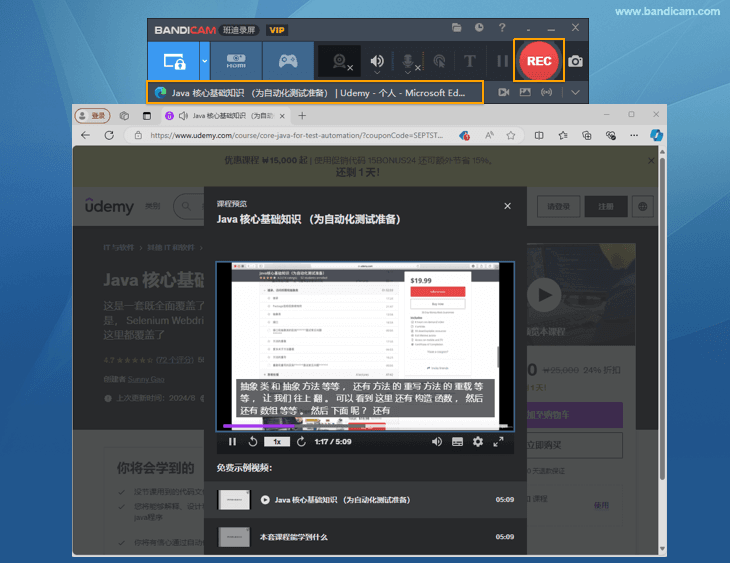Screen dimensions: 730x563
Task: Take a screenshot with Bandicam camera icon
Action: point(575,61)
